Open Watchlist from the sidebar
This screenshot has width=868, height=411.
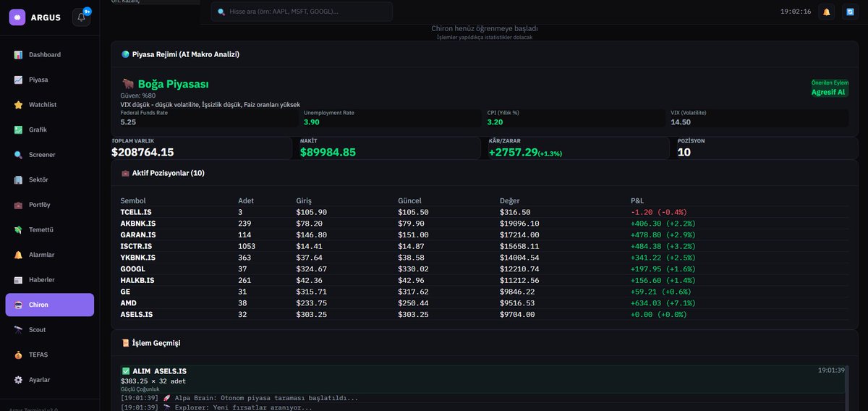[49, 105]
